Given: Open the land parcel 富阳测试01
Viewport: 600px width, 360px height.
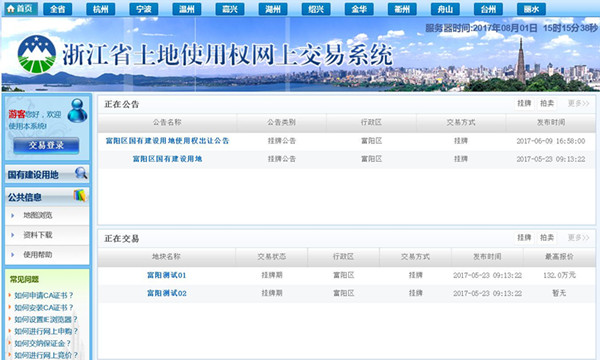Looking at the screenshot, I should [166, 275].
